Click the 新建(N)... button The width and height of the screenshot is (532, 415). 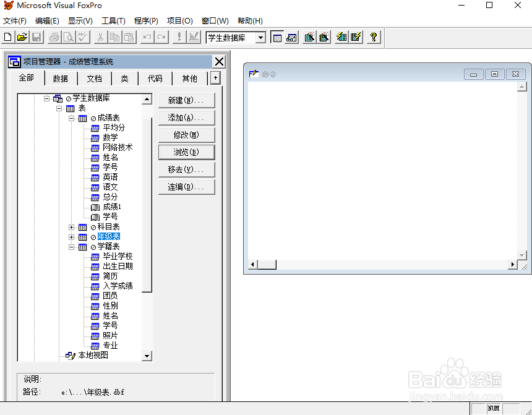(x=187, y=100)
